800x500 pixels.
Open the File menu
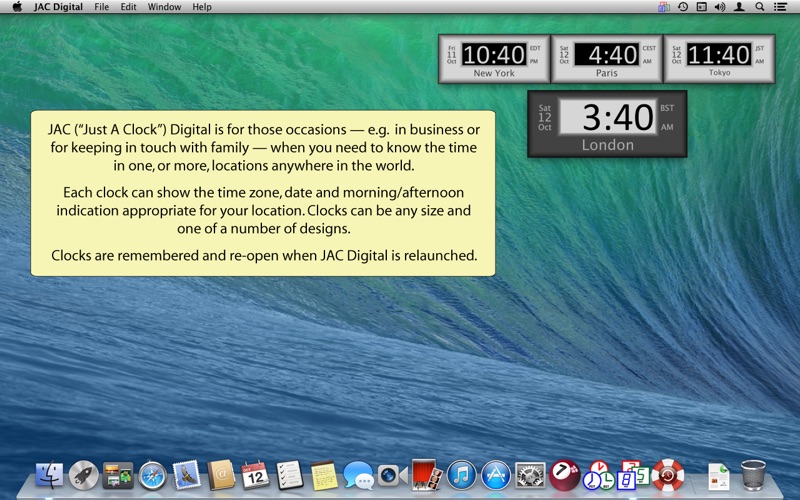tap(102, 7)
